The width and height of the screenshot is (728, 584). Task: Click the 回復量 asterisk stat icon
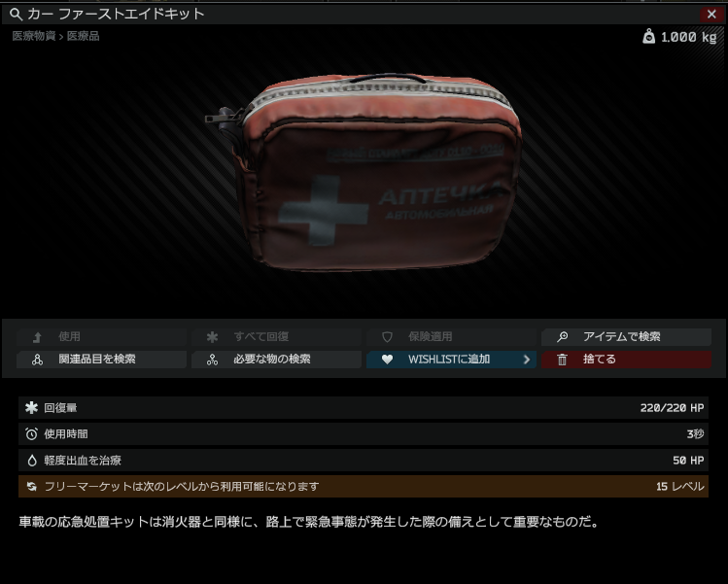pos(31,408)
